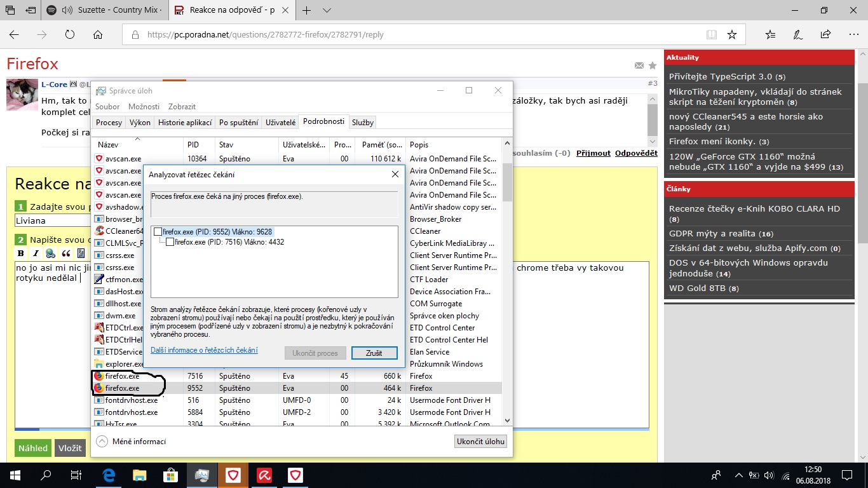This screenshot has height=488, width=868.
Task: Check the firefox.exe PID 9552 checkbox
Action: pyautogui.click(x=158, y=233)
